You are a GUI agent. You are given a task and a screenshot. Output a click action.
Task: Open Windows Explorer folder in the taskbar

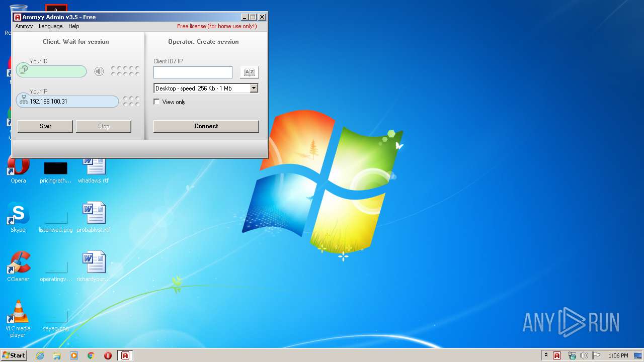click(57, 355)
